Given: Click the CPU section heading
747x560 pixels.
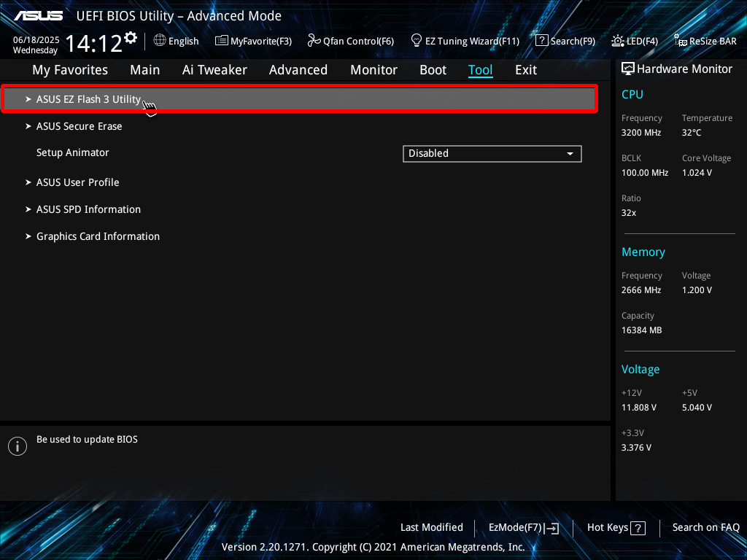Looking at the screenshot, I should tap(632, 94).
